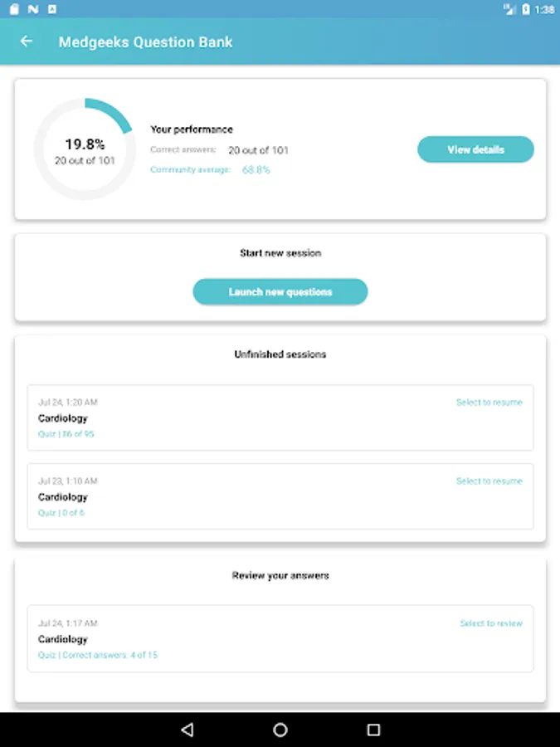Select to resume Jul 23 Cardiology session
Viewport: 560px width, 747px height.
(489, 481)
